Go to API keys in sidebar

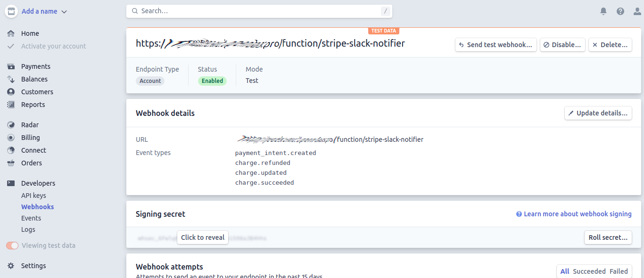tap(33, 196)
